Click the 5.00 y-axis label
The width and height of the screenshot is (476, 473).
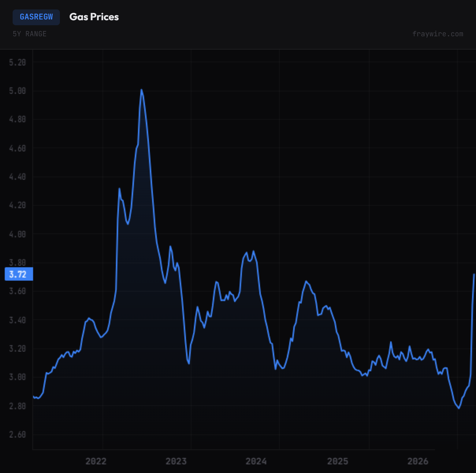click(17, 91)
